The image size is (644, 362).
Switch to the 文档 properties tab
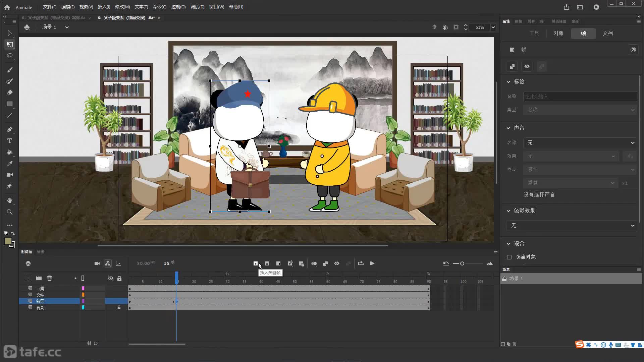point(608,33)
